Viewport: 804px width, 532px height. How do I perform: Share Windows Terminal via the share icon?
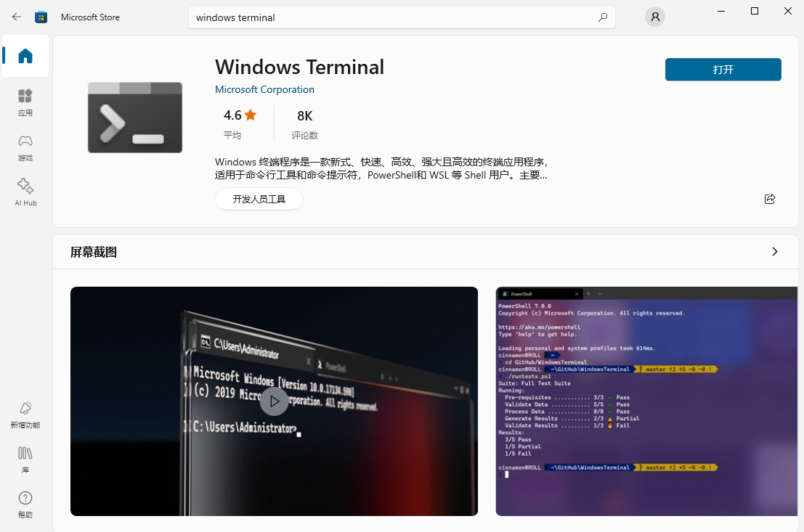[770, 198]
